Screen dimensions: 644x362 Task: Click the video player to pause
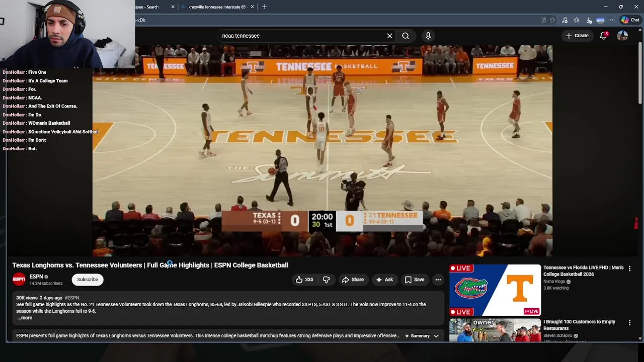(322, 151)
